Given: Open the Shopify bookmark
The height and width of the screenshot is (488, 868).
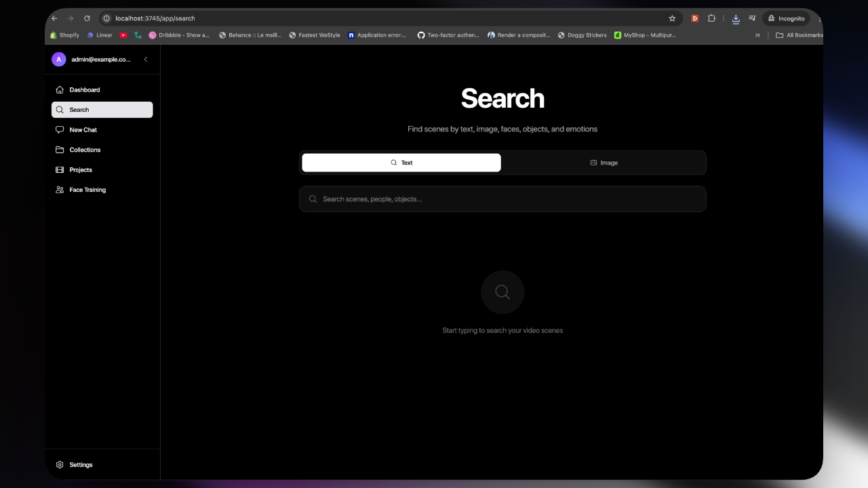Looking at the screenshot, I should click(65, 35).
